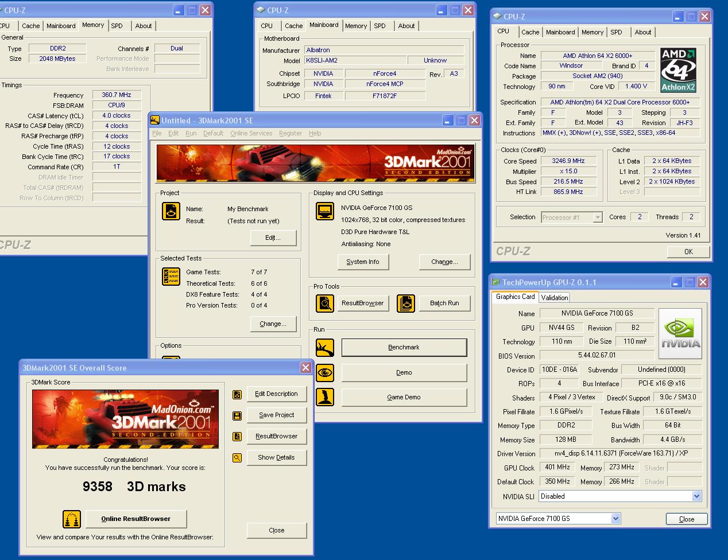Open the Processor #1 selection dropdown
This screenshot has height=560, width=728.
point(598,217)
